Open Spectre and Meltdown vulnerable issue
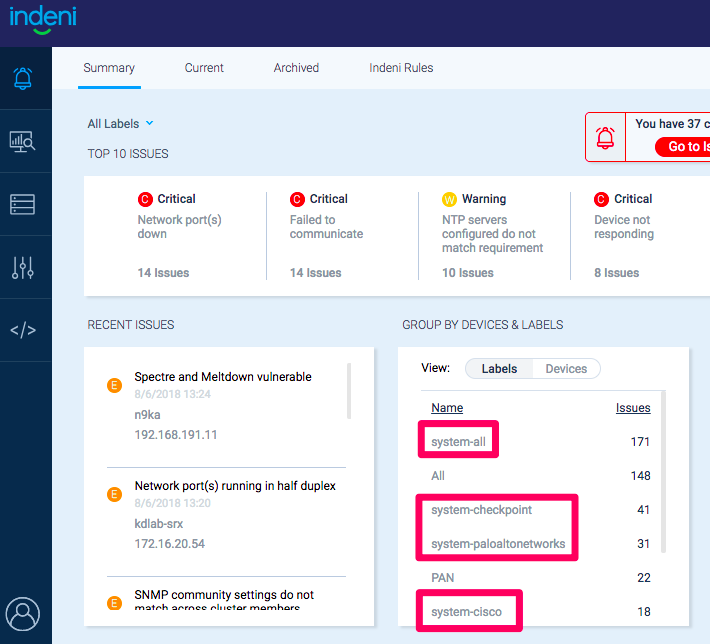The image size is (710, 644). pyautogui.click(x=223, y=377)
